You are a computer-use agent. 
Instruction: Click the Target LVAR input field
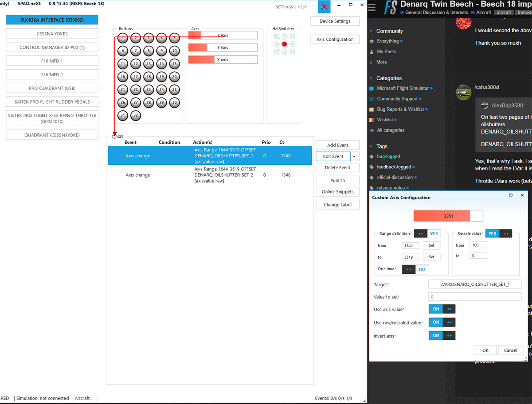tap(475, 284)
